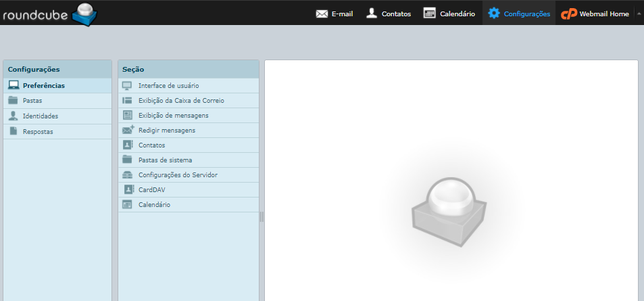Viewport: 644px width, 301px height.
Task: Open Identidades settings
Action: point(57,116)
